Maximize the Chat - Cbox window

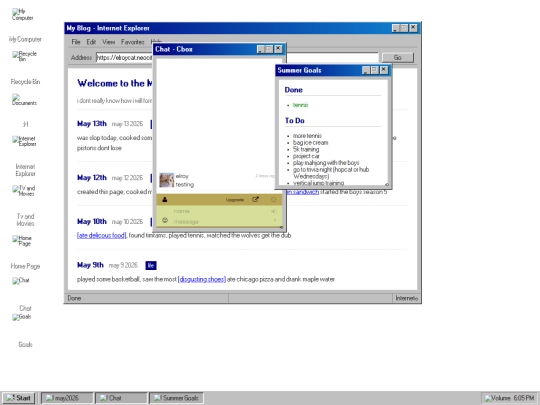click(270, 49)
